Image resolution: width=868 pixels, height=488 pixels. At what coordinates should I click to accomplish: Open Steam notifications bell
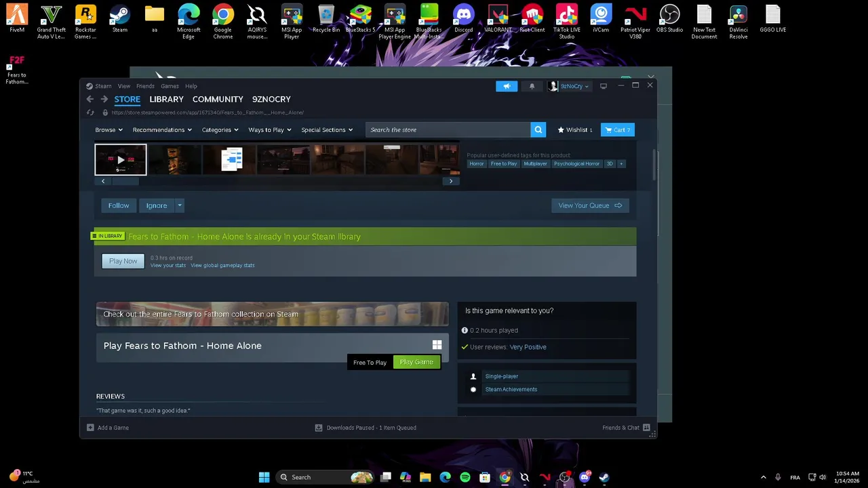coord(532,86)
